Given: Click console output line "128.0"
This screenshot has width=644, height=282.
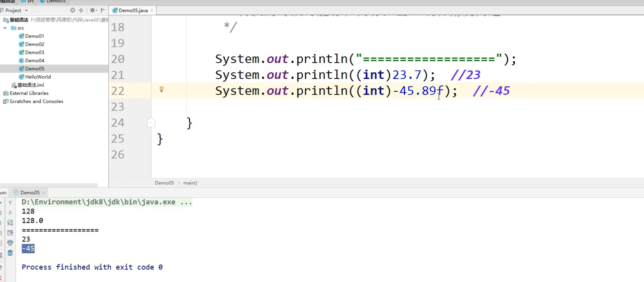Looking at the screenshot, I should [x=32, y=220].
